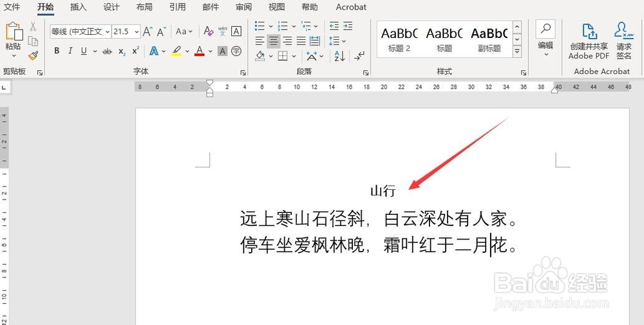Apply distributed alignment
The image size is (644, 325).
click(x=315, y=41)
